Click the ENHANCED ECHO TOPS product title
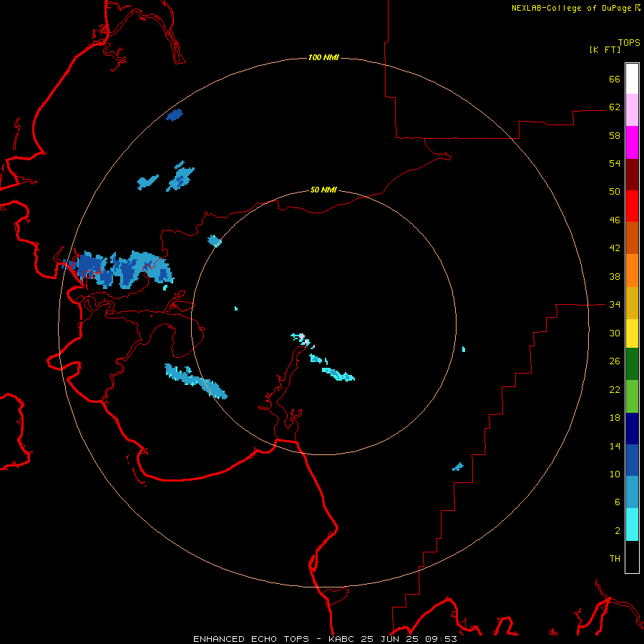 [x=251, y=639]
